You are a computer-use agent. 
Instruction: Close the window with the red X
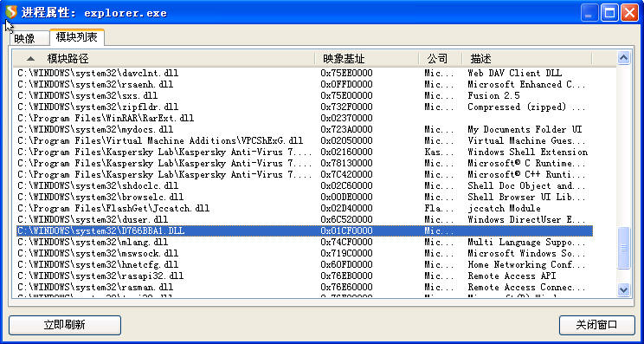click(629, 13)
